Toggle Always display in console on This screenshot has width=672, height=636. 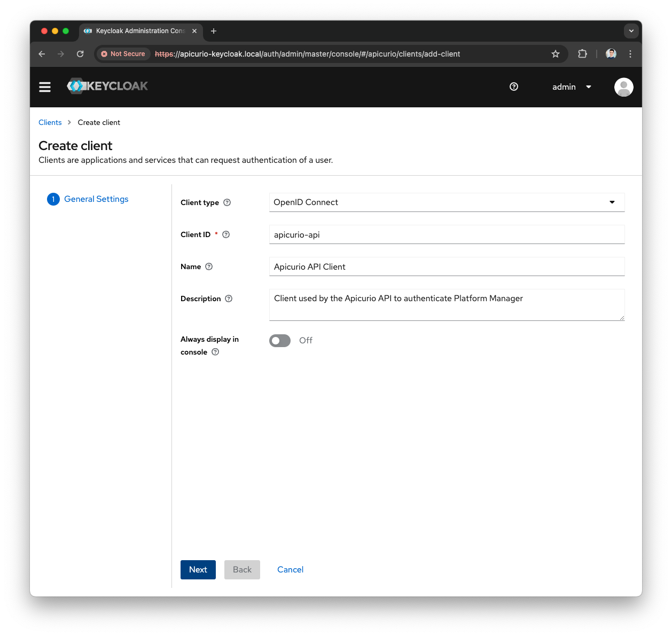[279, 340]
